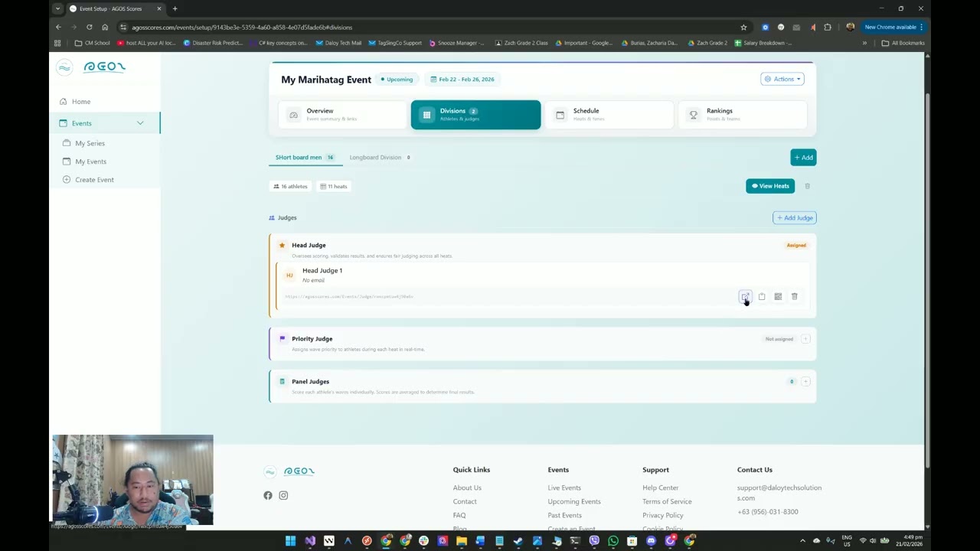Open Create Event in sidebar
This screenshot has width=980, height=551.
tap(94, 180)
